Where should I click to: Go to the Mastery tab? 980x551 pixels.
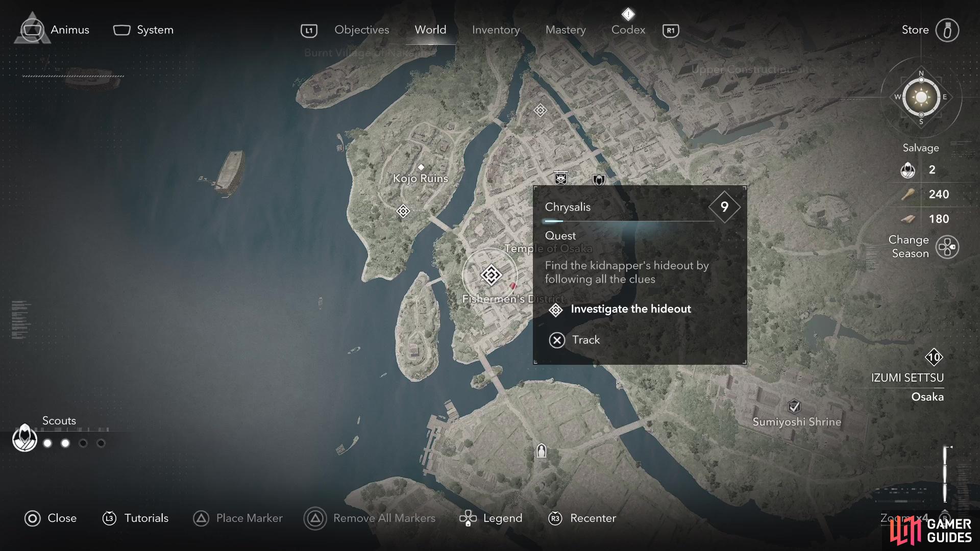(x=566, y=30)
